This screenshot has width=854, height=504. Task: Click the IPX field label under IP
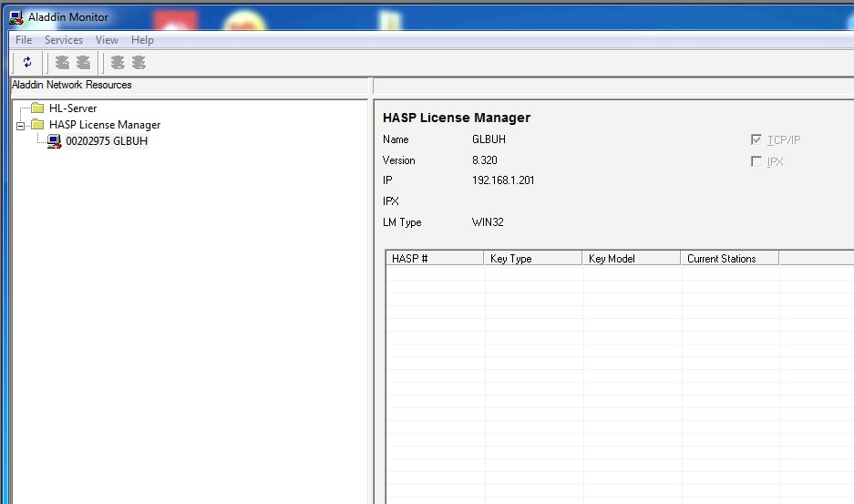coord(390,201)
